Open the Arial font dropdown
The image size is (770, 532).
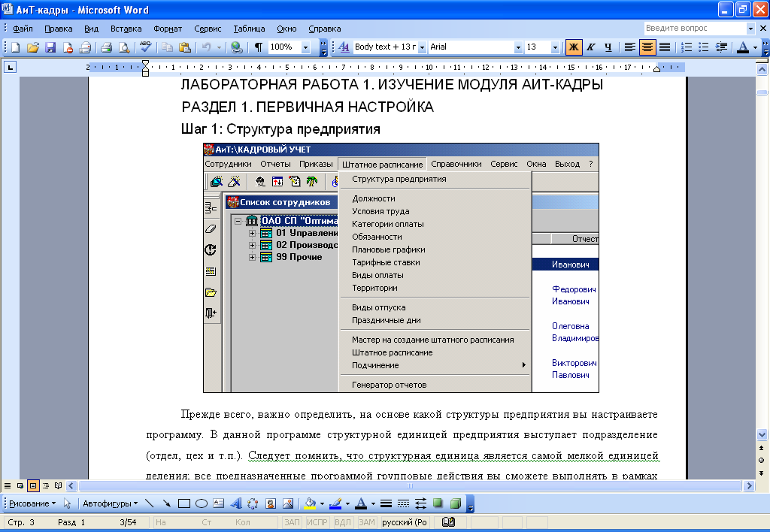518,47
